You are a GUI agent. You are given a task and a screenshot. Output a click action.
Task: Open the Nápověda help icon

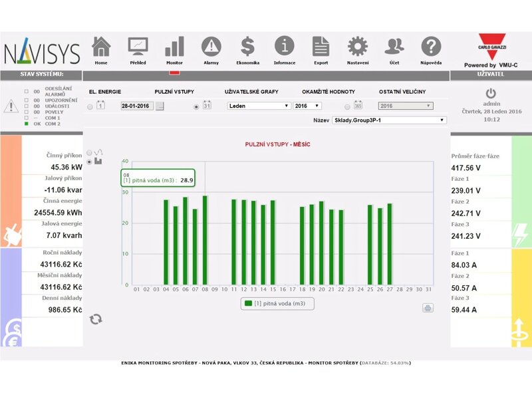[x=431, y=48]
